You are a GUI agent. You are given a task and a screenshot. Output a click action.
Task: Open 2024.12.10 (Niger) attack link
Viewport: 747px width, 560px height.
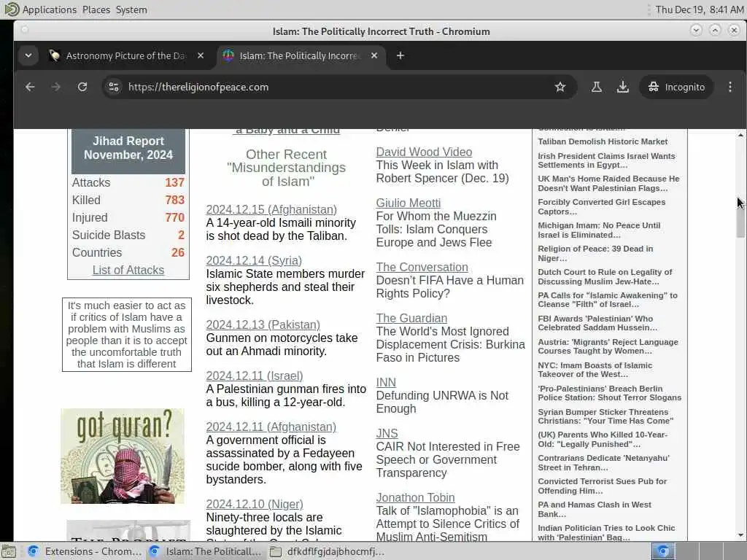coord(255,504)
